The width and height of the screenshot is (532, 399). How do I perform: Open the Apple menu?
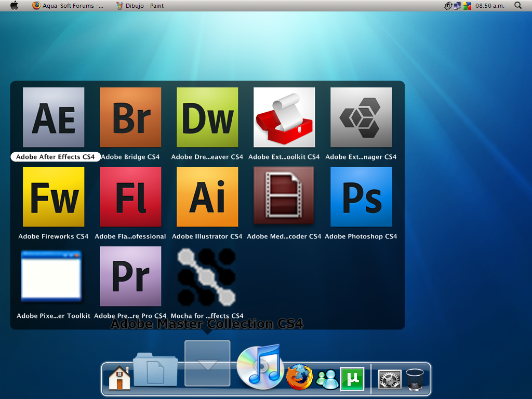14,5
